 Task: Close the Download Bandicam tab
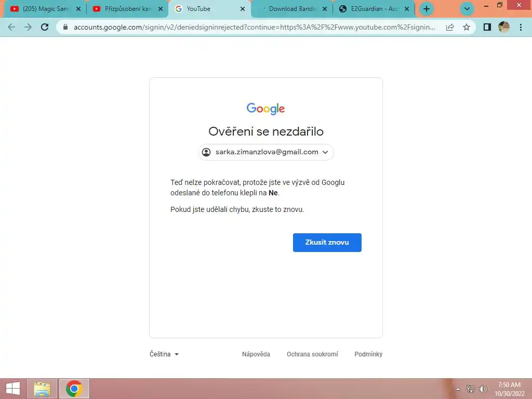[325, 9]
